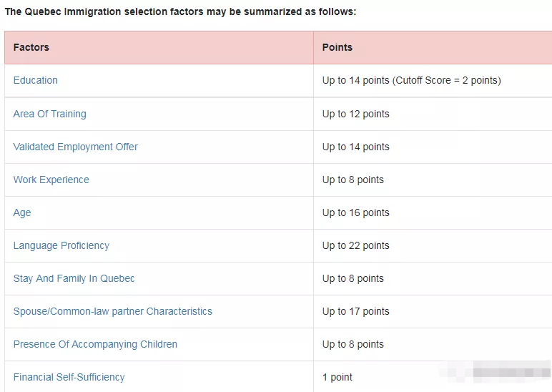Open the Language Proficiency link
Image resolution: width=552 pixels, height=392 pixels.
coord(61,245)
